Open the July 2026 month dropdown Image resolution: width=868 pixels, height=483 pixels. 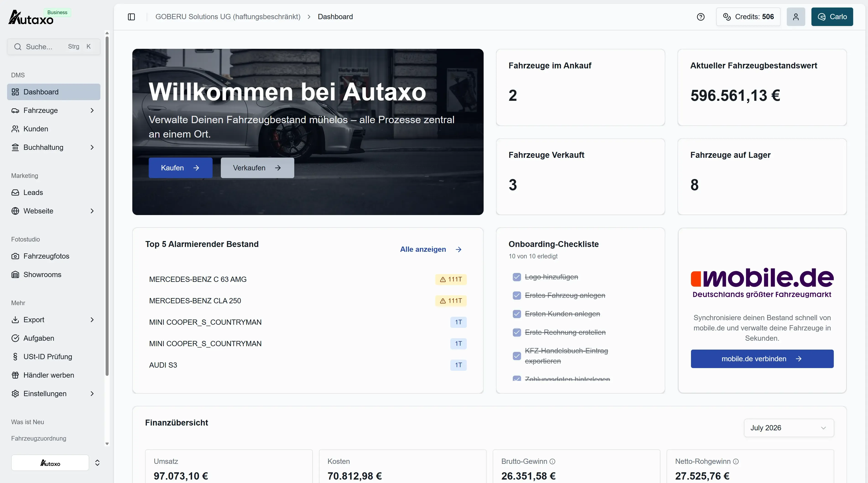pos(789,428)
